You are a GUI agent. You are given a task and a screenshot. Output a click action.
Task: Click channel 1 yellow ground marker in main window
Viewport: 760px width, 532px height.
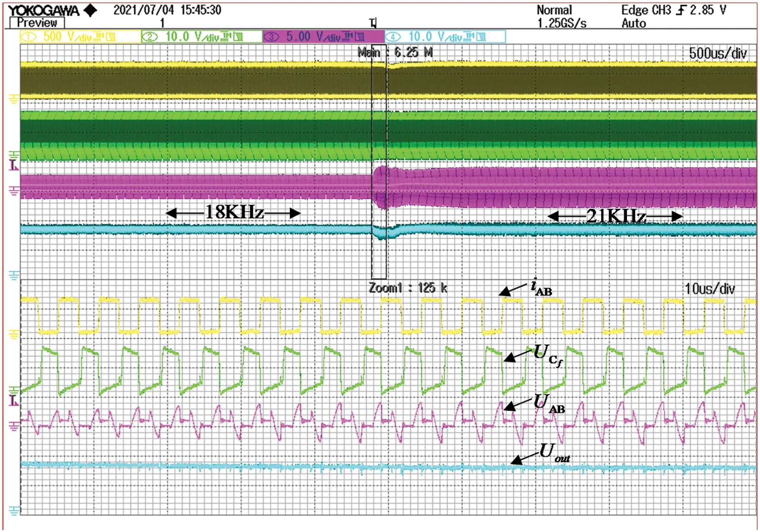pos(14,98)
